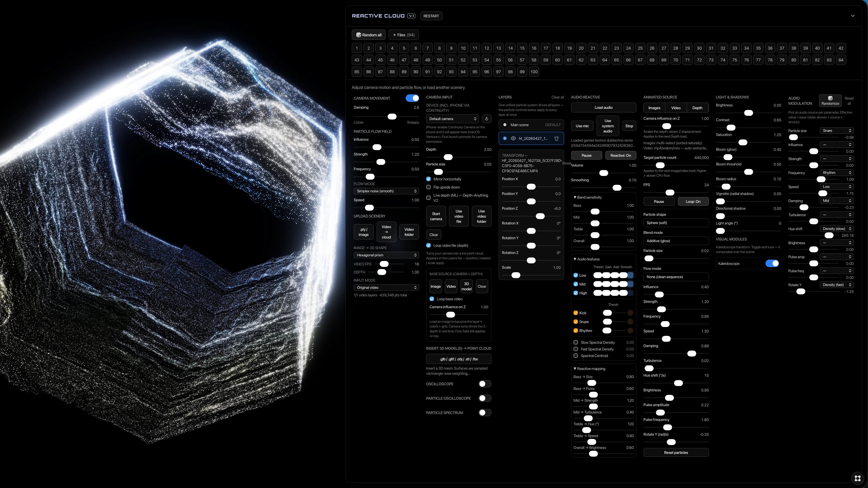Click the eye icon on hf_20260427 layer
Screen dimensions: 868x488
click(x=513, y=139)
